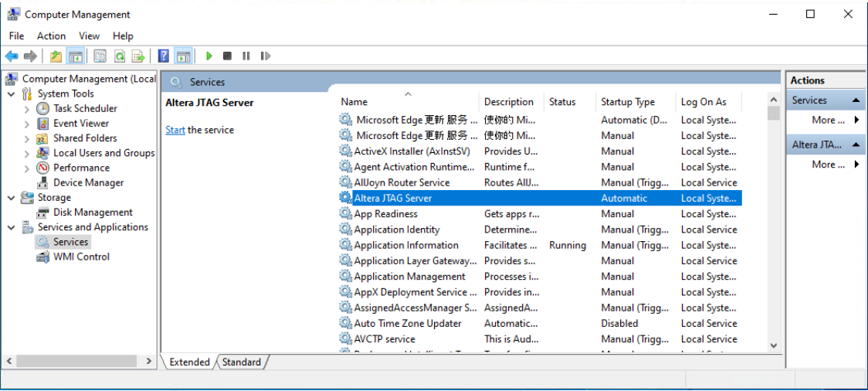Open the View menu
The image size is (868, 391).
click(x=89, y=36)
